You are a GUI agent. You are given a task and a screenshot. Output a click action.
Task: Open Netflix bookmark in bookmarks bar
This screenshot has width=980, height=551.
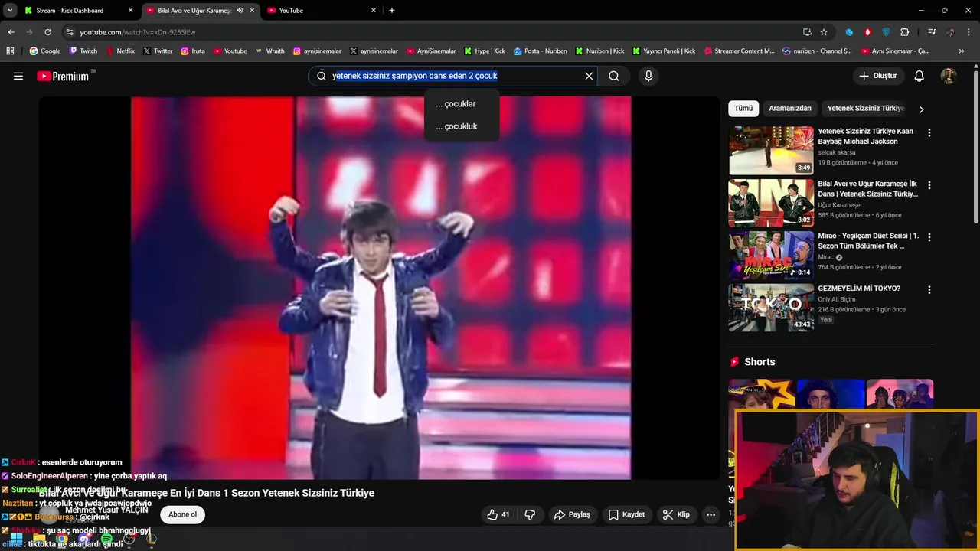pos(119,51)
